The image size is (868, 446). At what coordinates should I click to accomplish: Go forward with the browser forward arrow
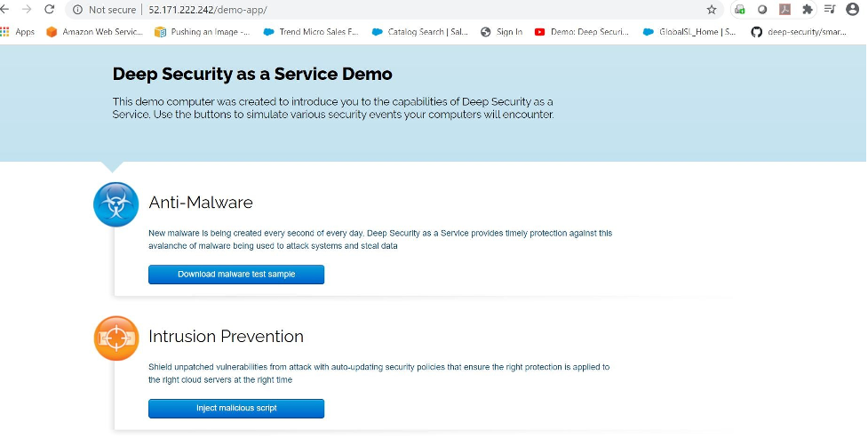tap(27, 10)
